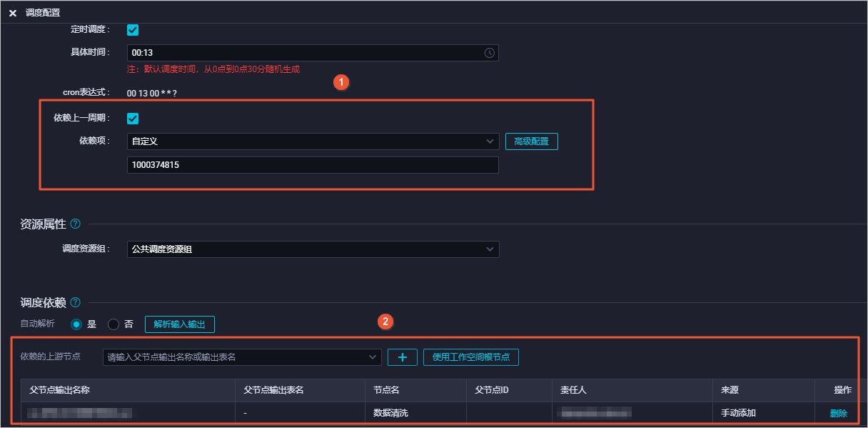This screenshot has height=428, width=868.
Task: Click the help icon beside 调度依赖
Action: click(76, 302)
